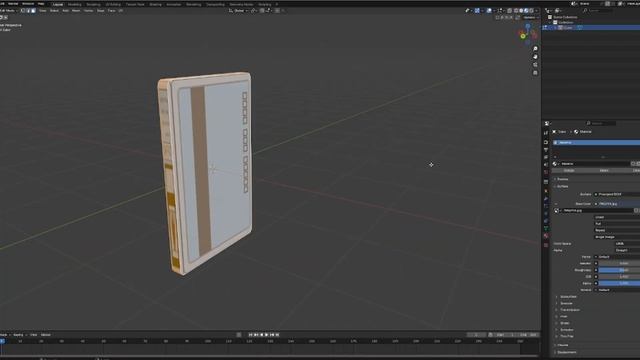Toggle auto keying in timeline
The image size is (640, 360).
tap(239, 335)
